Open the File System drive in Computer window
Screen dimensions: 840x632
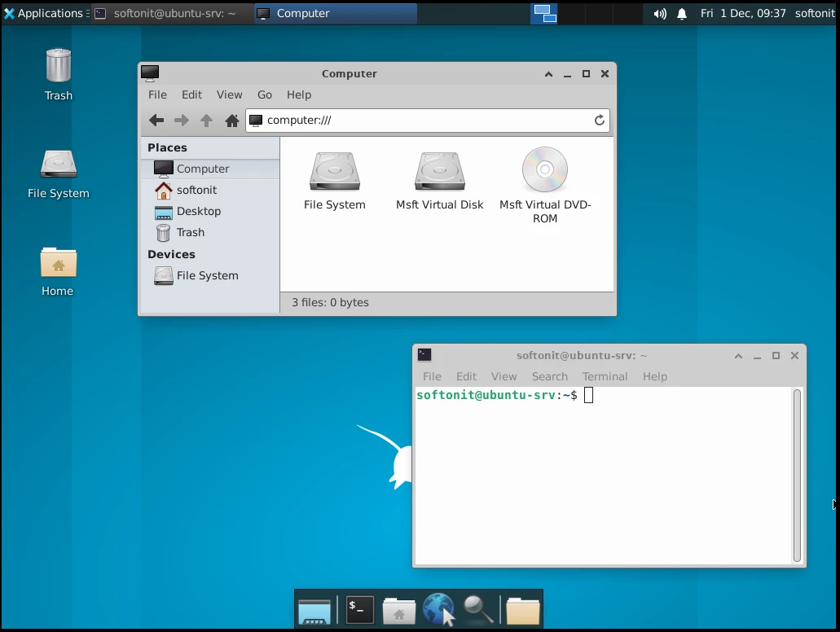coord(334,172)
